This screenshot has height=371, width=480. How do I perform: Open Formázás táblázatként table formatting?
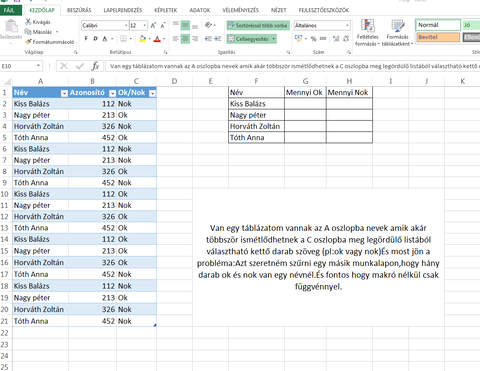(x=397, y=32)
